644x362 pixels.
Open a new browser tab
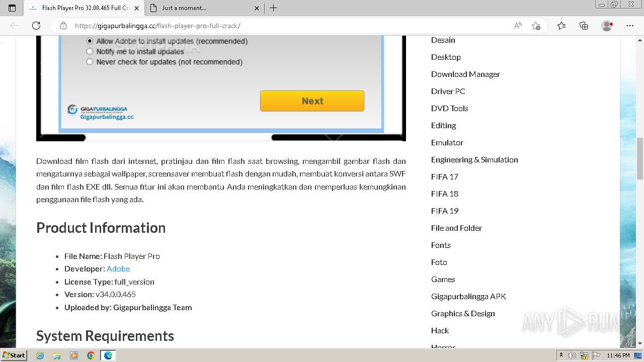[x=273, y=8]
